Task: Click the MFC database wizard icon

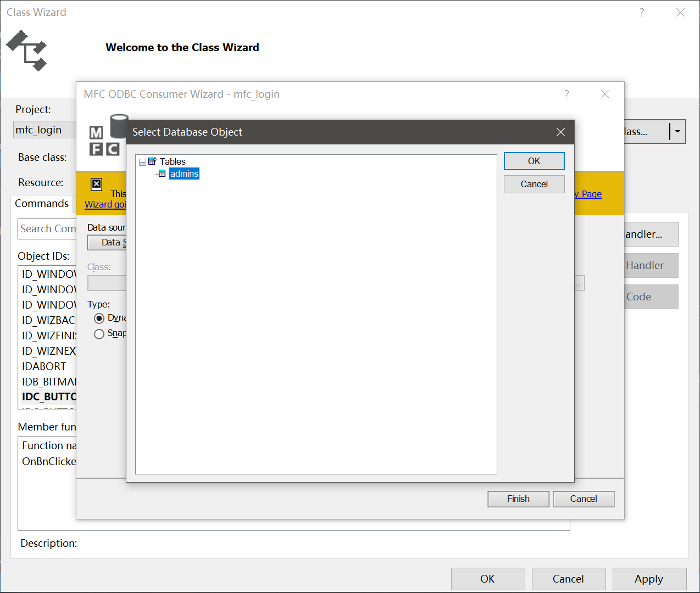Action: pyautogui.click(x=108, y=135)
